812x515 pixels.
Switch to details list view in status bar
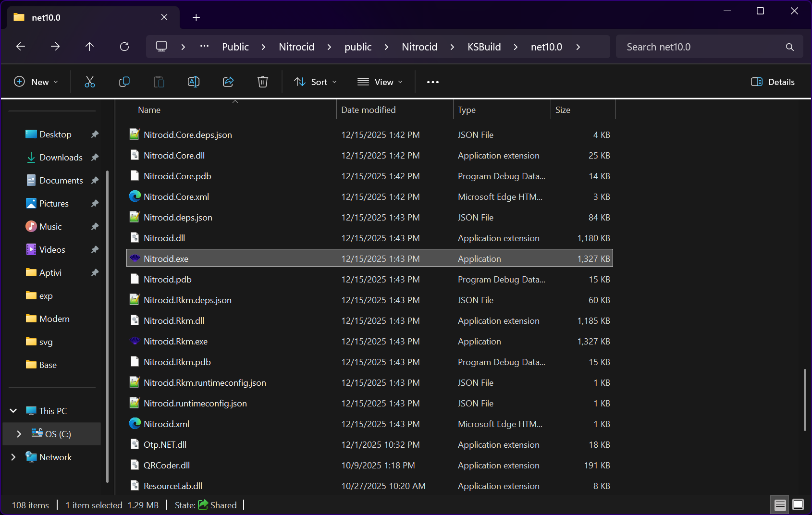pos(780,504)
